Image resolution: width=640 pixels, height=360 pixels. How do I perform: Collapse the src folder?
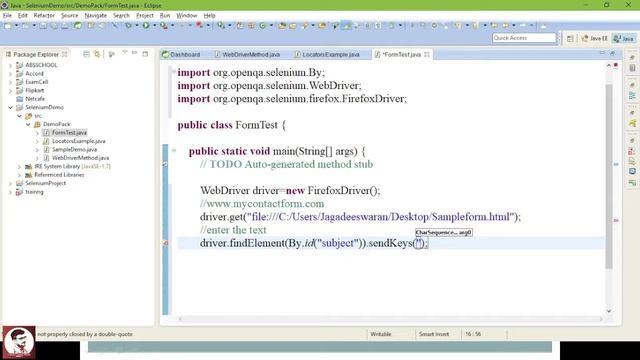click(19, 116)
